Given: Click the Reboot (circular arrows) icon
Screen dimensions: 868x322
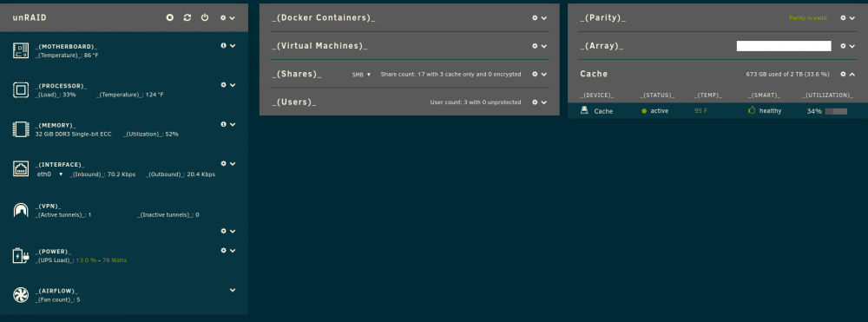Looking at the screenshot, I should pyautogui.click(x=187, y=17).
